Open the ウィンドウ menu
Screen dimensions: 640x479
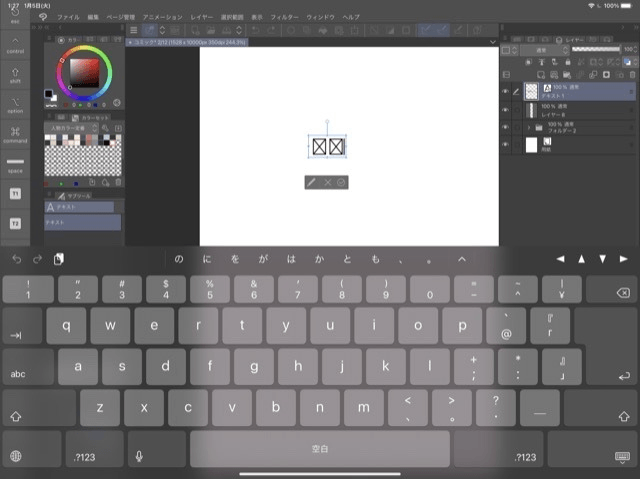pos(320,17)
